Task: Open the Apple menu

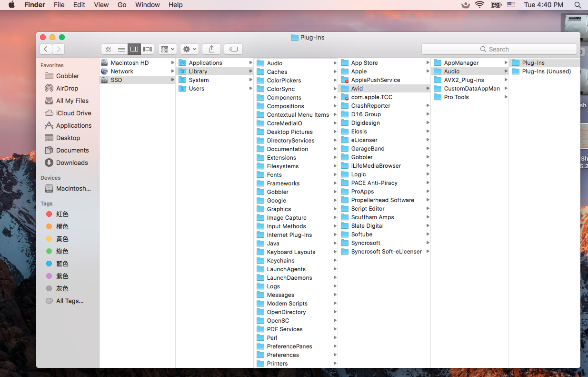Action: click(x=12, y=5)
